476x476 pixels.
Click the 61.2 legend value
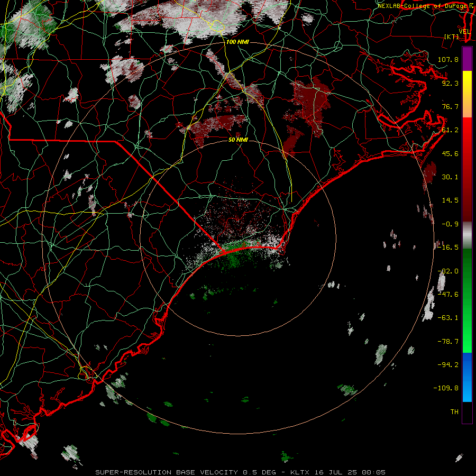tap(450, 130)
